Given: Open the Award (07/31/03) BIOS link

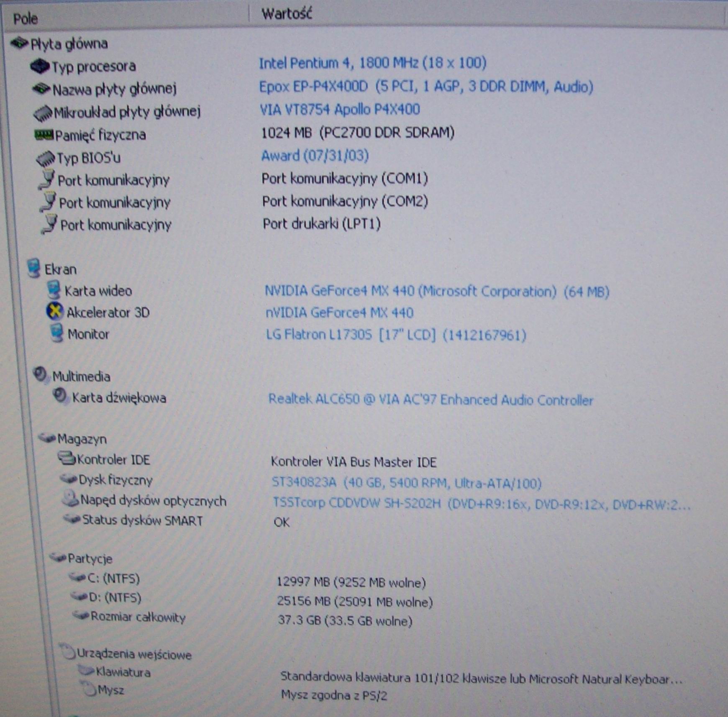Looking at the screenshot, I should [315, 156].
